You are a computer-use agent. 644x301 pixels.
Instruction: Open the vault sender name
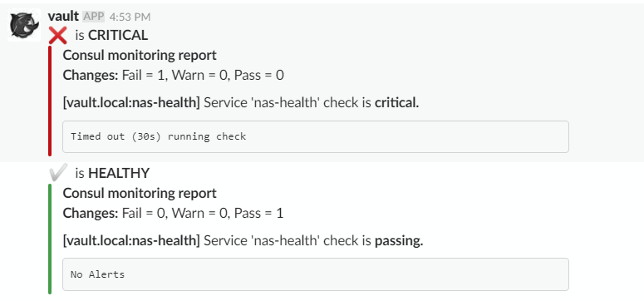63,16
